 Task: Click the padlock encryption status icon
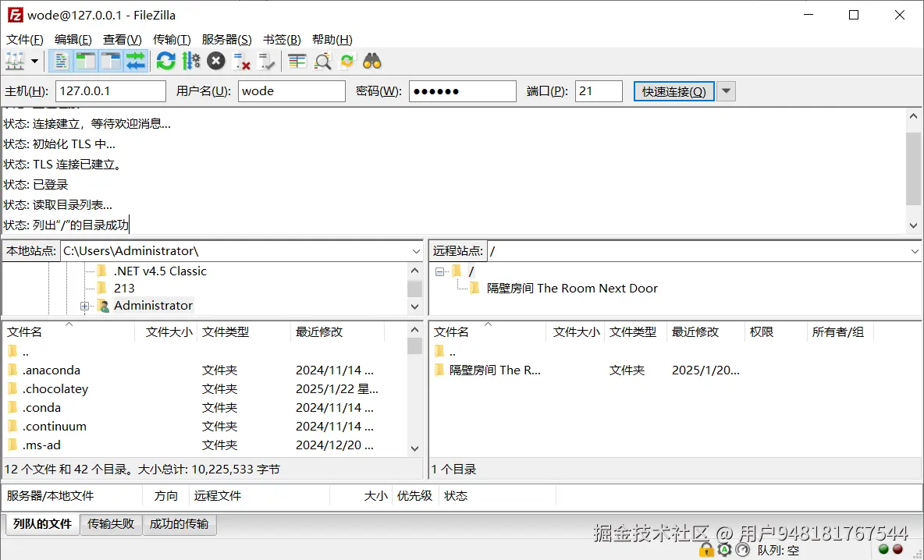(705, 550)
